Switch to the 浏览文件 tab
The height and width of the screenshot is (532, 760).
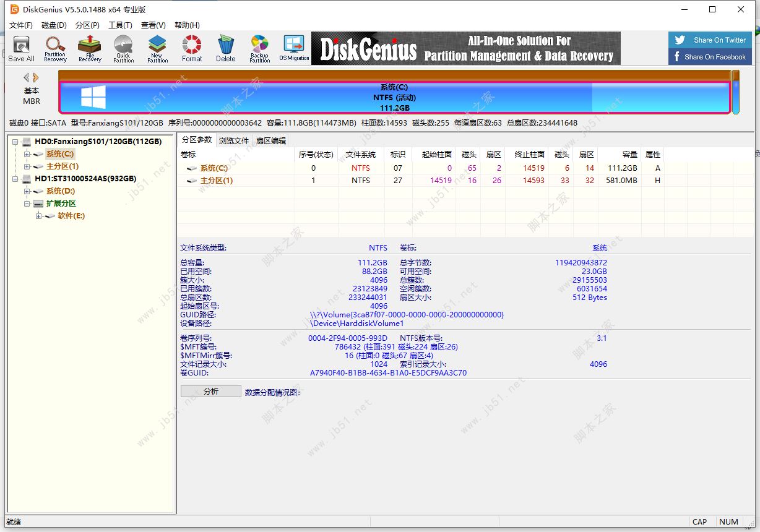click(x=234, y=140)
